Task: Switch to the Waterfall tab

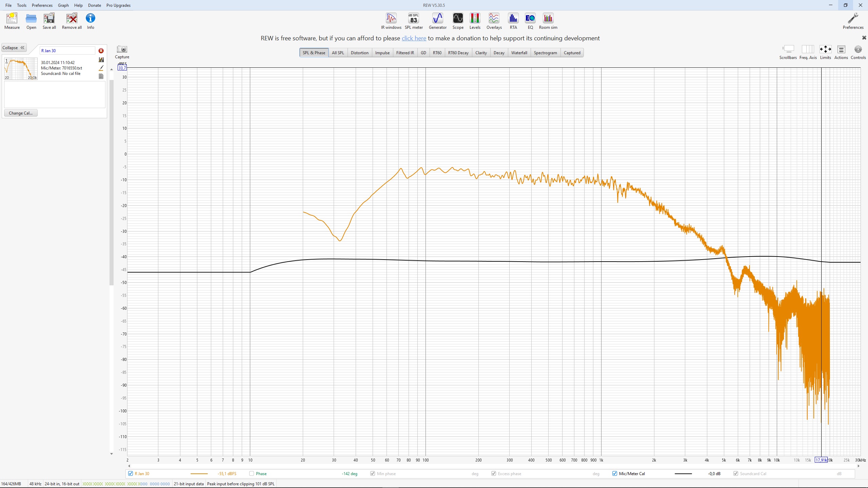Action: (x=519, y=53)
